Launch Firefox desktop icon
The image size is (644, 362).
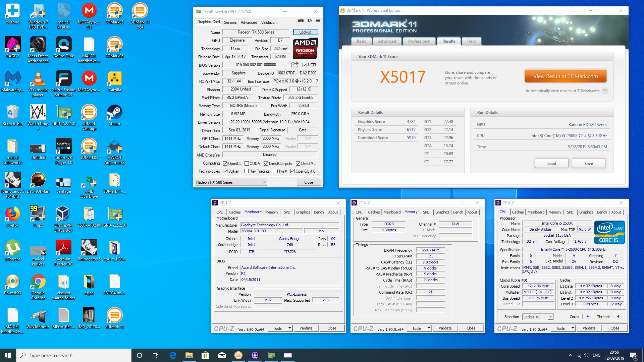12,217
